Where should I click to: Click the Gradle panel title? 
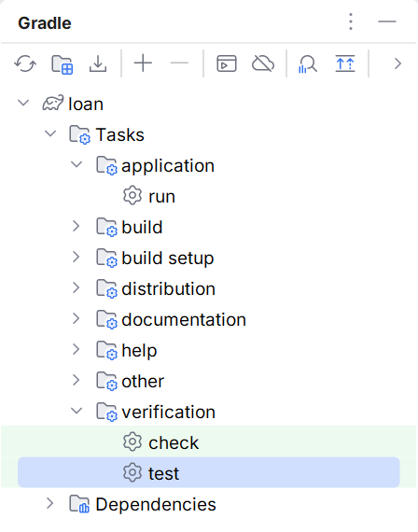[45, 23]
